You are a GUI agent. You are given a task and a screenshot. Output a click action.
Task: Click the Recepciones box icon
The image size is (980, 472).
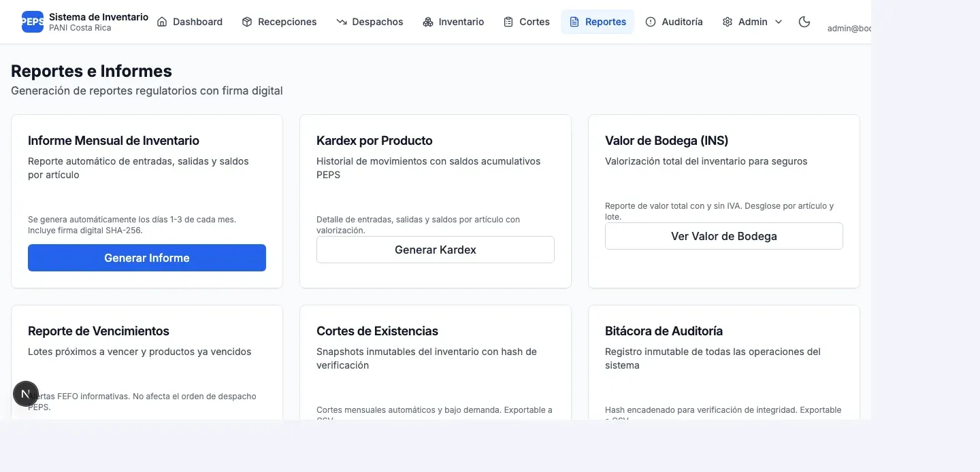click(x=247, y=22)
